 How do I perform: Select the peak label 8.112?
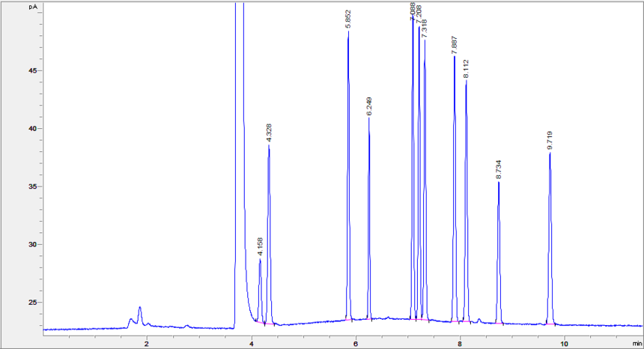[467, 69]
